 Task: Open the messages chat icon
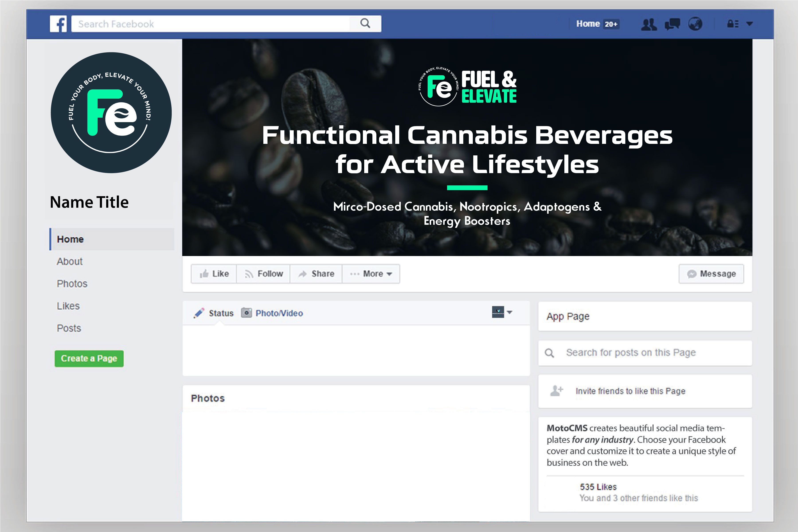tap(672, 24)
